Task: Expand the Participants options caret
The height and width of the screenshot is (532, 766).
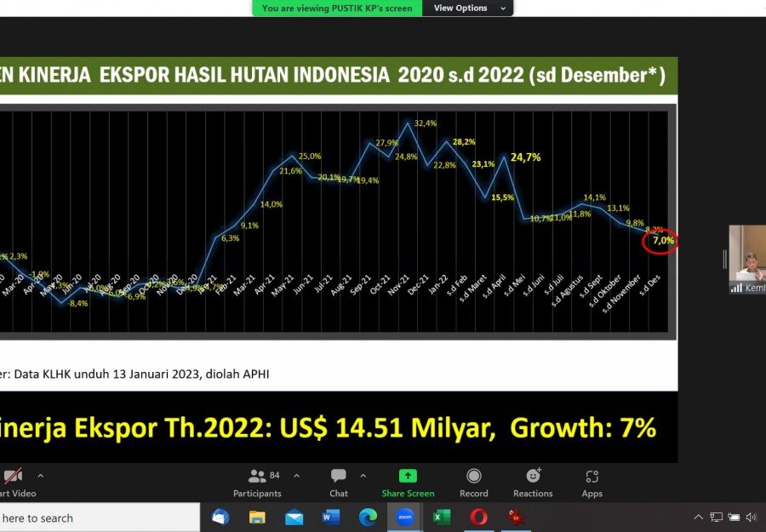Action: coord(296,476)
